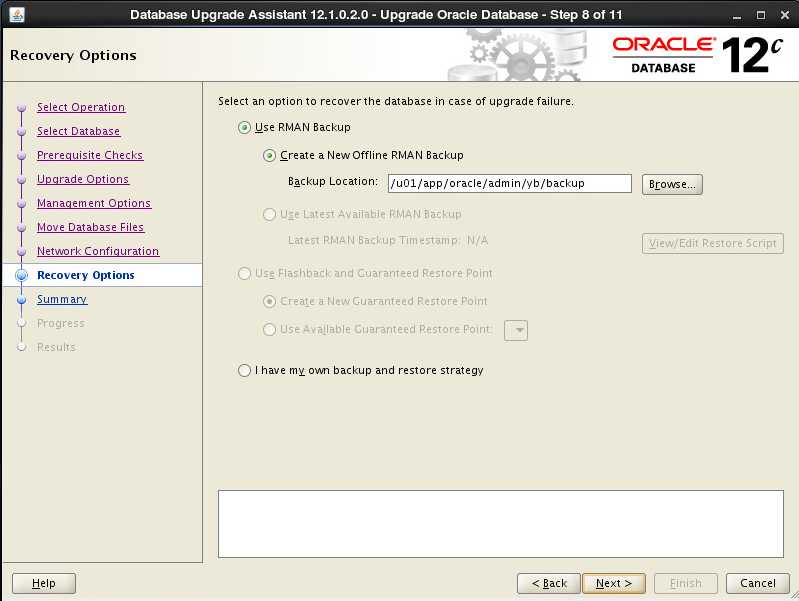Click the Help button
Viewport: 799px width, 601px height.
point(44,583)
